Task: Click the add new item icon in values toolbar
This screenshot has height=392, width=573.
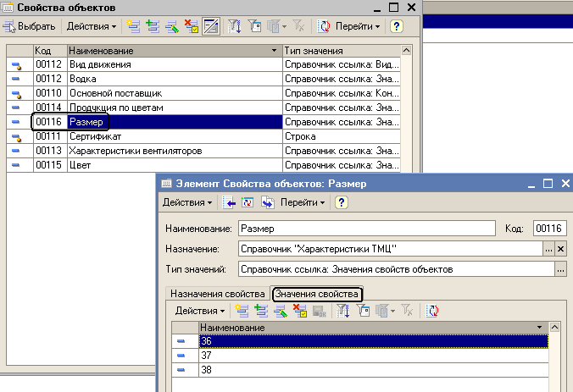Action: coord(241,312)
